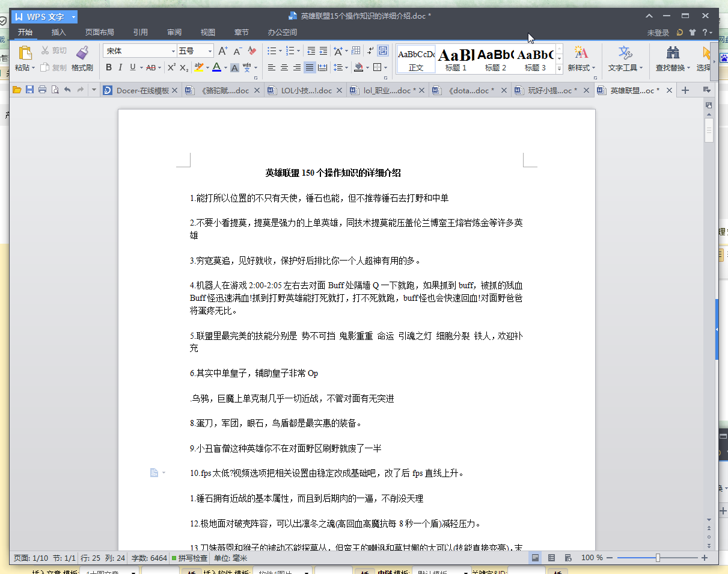Image resolution: width=728 pixels, height=574 pixels.
Task: Toggle justify alignment button
Action: click(310, 67)
